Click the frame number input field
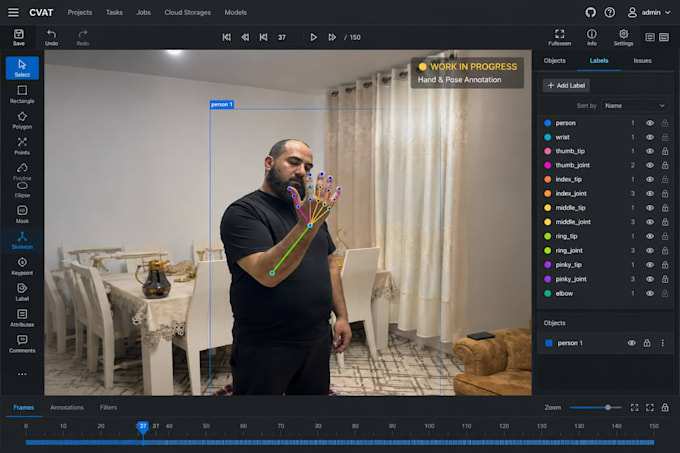 point(288,37)
